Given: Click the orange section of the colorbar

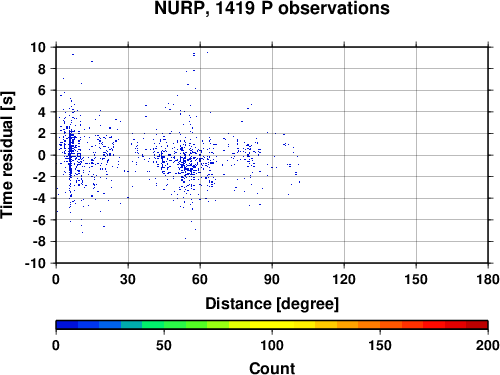Looking at the screenshot, I should (x=369, y=325).
